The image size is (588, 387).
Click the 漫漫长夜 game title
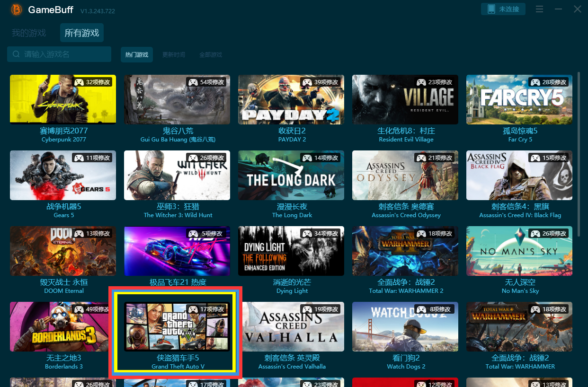(292, 206)
